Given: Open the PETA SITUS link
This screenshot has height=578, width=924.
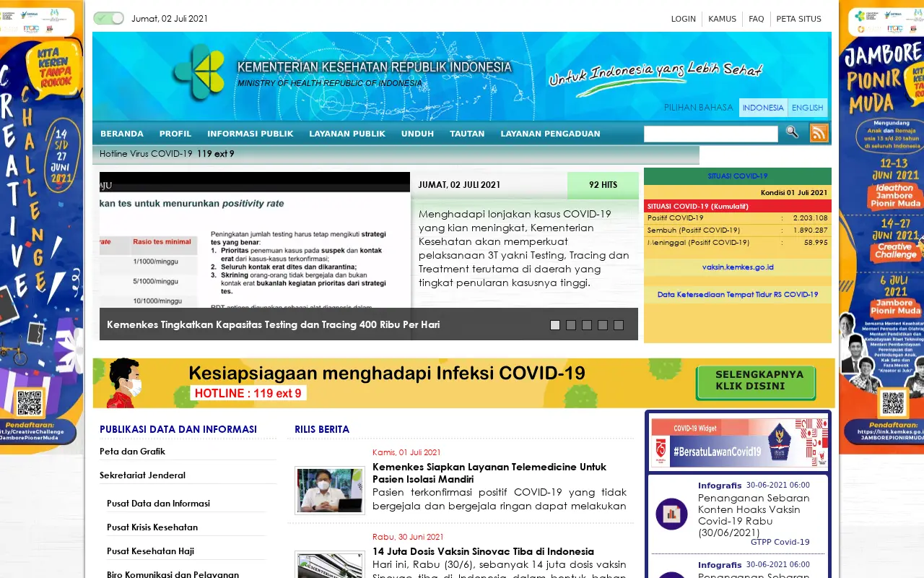Looking at the screenshot, I should (798, 19).
